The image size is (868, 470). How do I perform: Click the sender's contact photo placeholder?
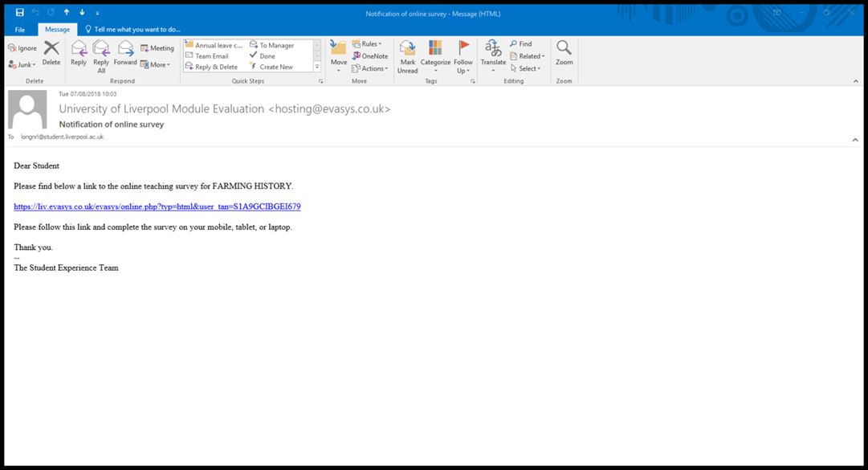coord(27,109)
